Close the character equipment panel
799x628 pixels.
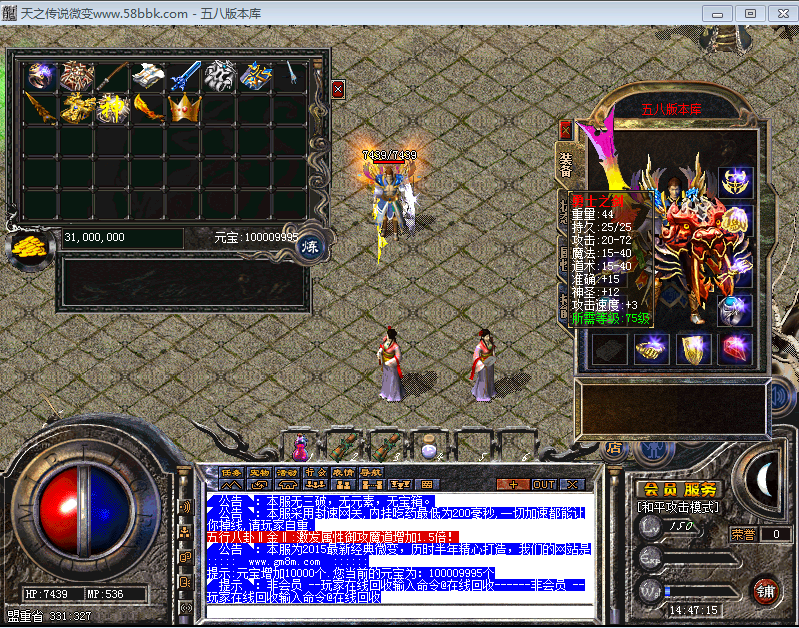(566, 130)
